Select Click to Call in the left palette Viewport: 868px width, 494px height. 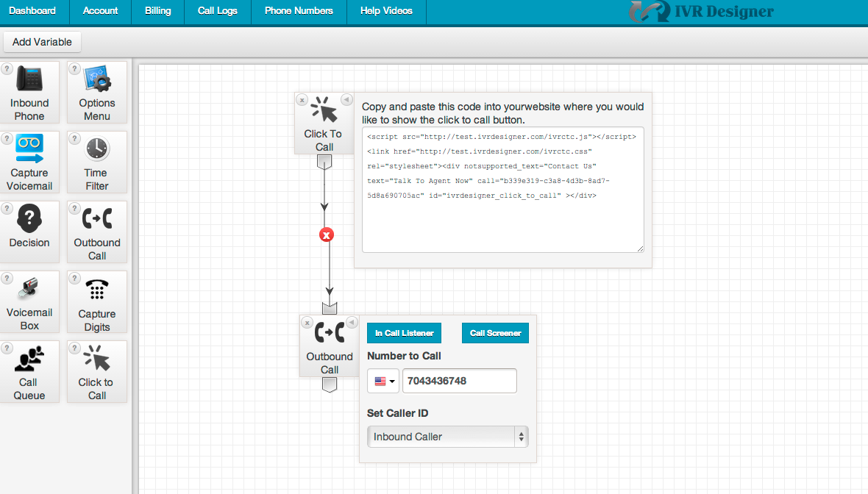pyautogui.click(x=97, y=371)
